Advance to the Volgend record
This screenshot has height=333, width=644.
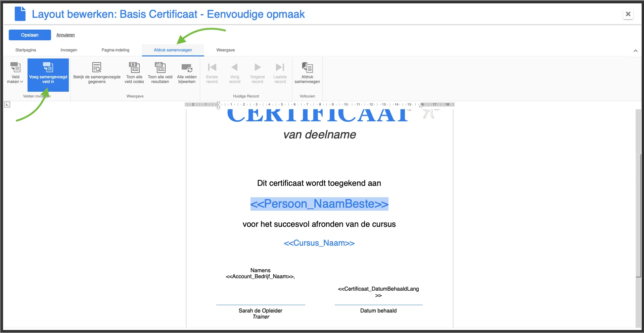257,72
